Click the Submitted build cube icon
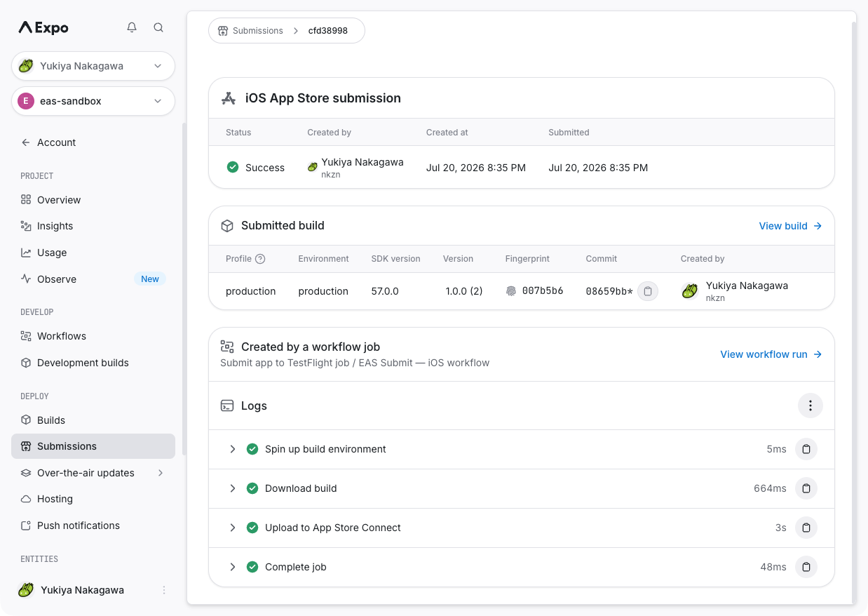868x616 pixels. [227, 226]
